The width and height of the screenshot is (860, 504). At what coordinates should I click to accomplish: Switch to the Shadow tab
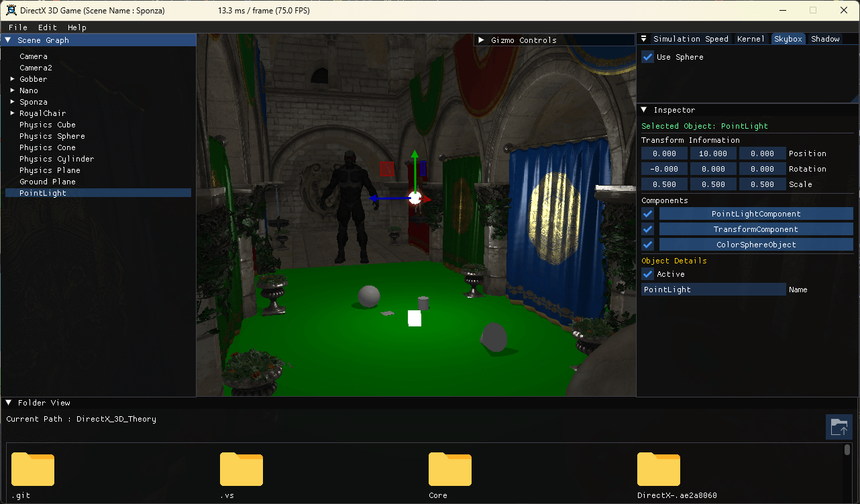point(825,39)
